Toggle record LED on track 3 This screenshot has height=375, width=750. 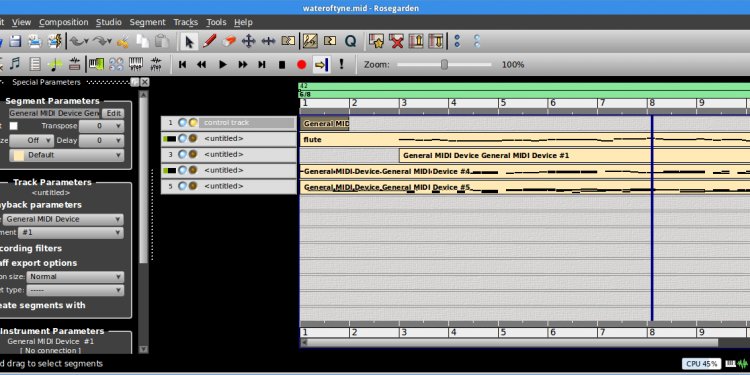pos(193,154)
